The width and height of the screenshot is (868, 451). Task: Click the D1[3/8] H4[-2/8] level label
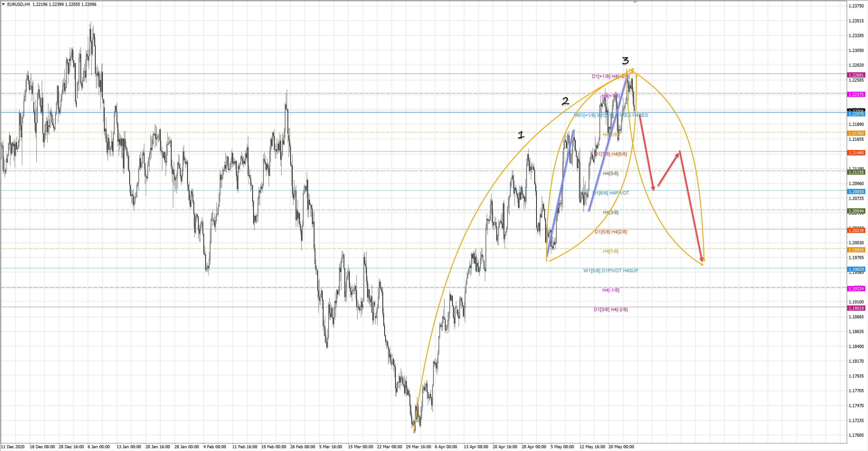(x=611, y=310)
